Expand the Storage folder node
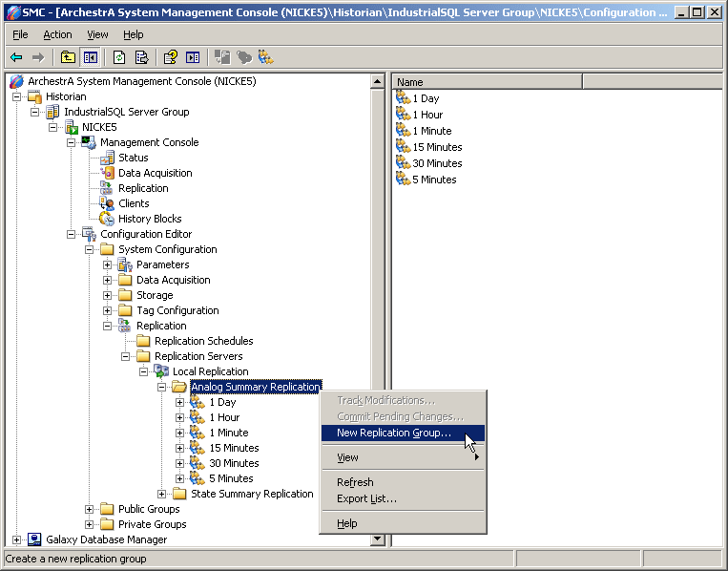Viewport: 728px width, 571px height. point(107,295)
